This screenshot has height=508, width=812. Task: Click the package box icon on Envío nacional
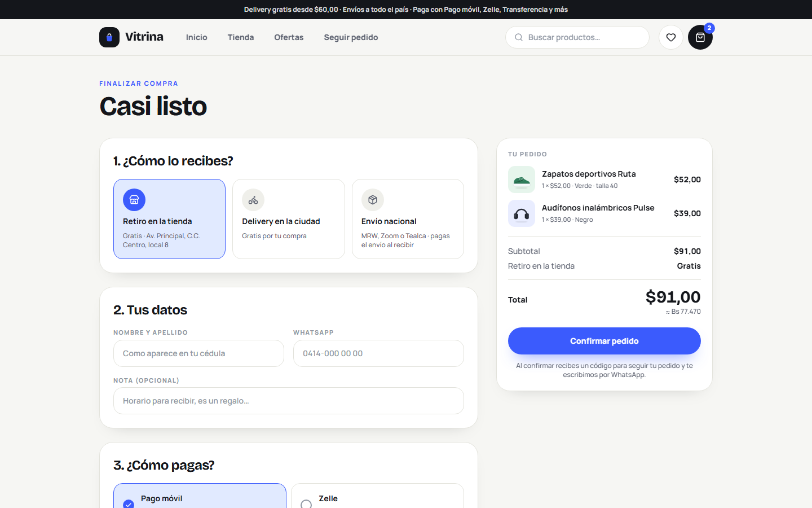373,200
